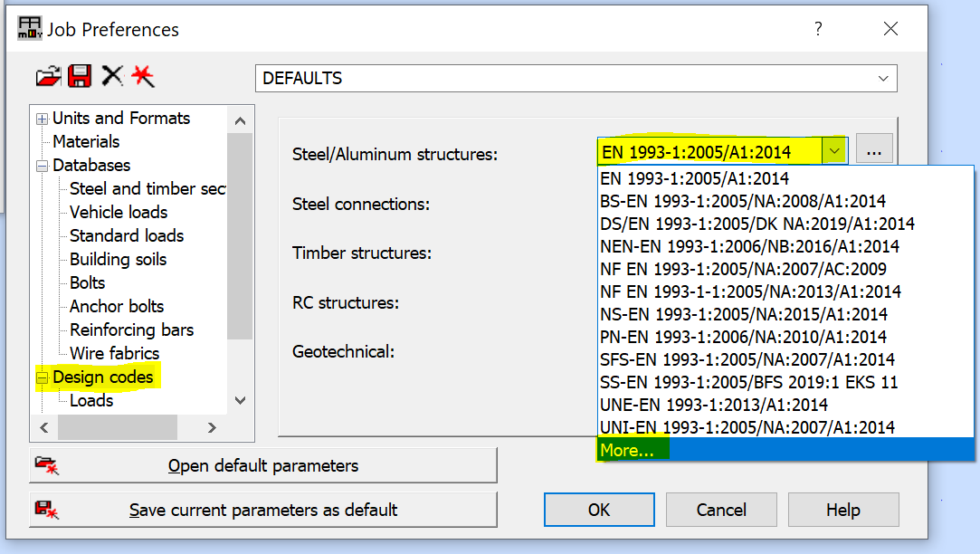Choose NF EN 1993-1:2005/NA:2007/AC:2009 option
The image size is (980, 554).
[785, 269]
